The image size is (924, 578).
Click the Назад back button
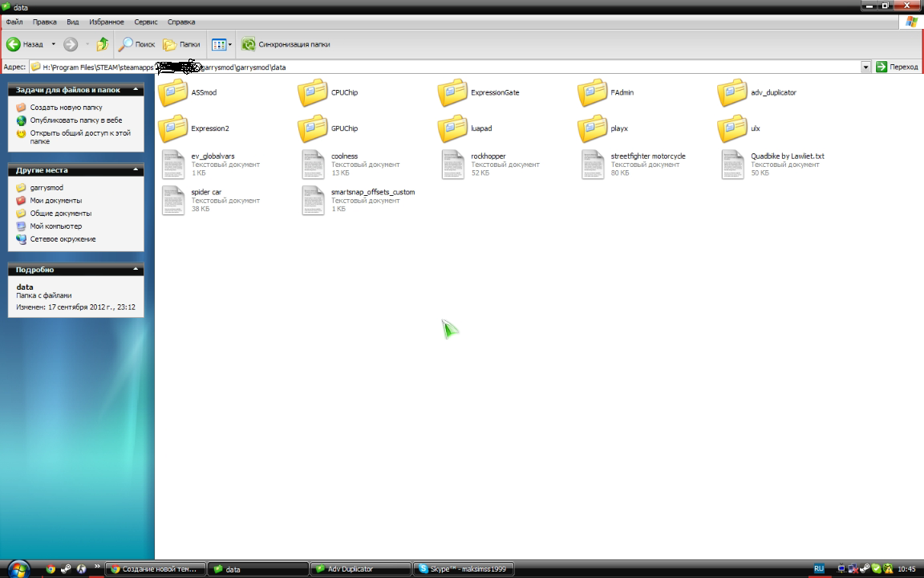pyautogui.click(x=25, y=44)
